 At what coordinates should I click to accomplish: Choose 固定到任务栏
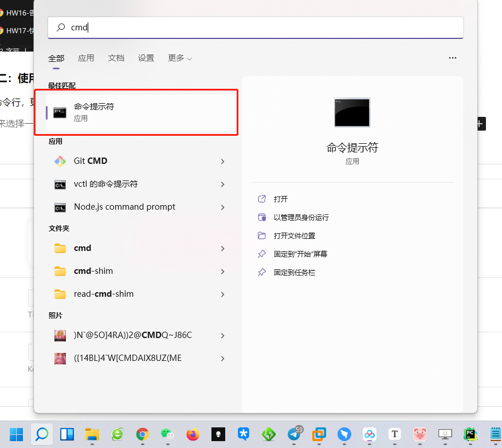[x=294, y=272]
